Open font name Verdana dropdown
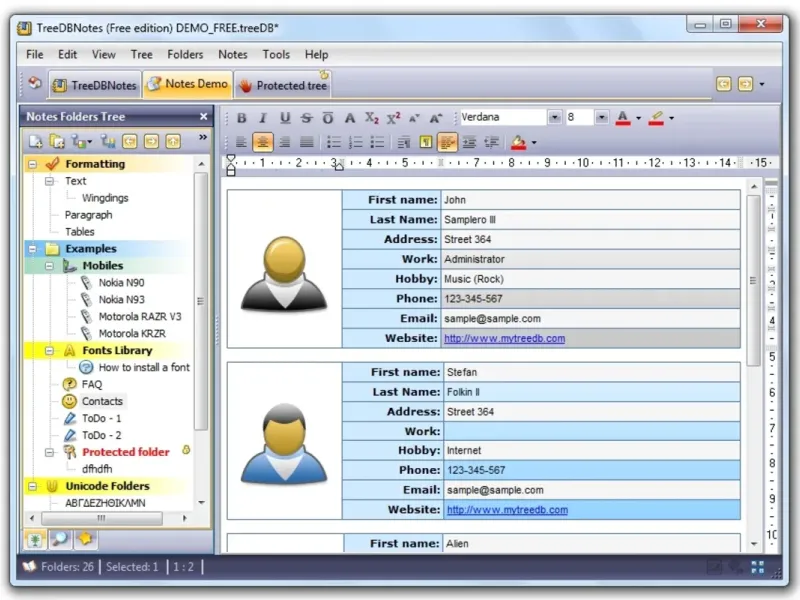This screenshot has height=600, width=800. (x=555, y=118)
